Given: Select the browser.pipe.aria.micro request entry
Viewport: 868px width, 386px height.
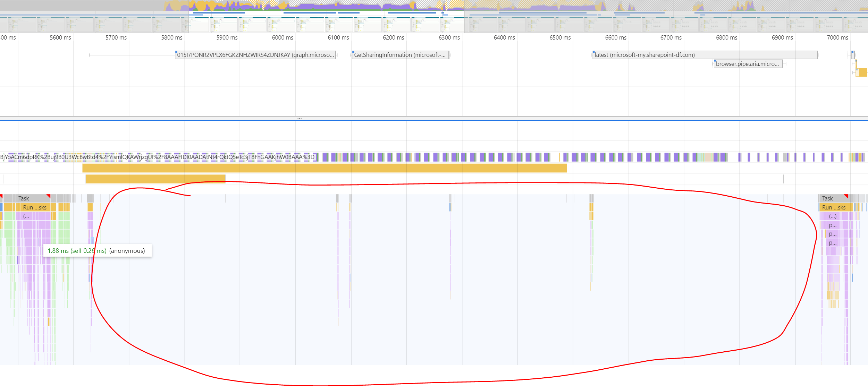Looking at the screenshot, I should click(747, 64).
